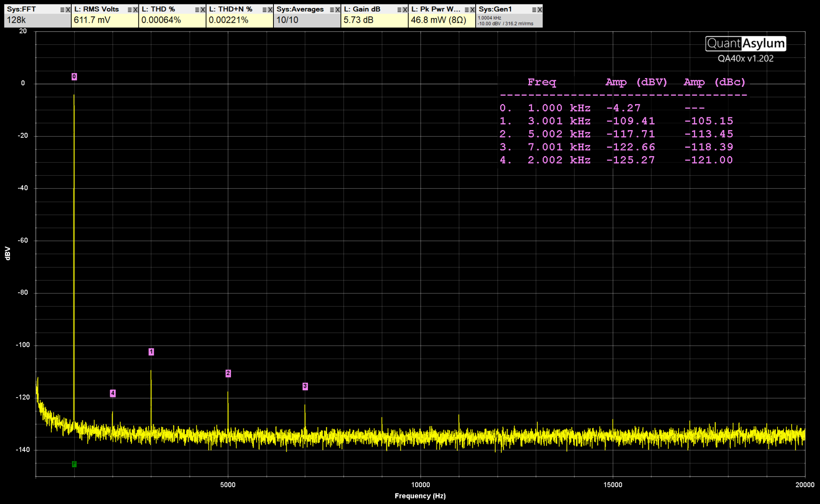
Task: Click the dBV vertical axis label
Action: tap(8, 254)
